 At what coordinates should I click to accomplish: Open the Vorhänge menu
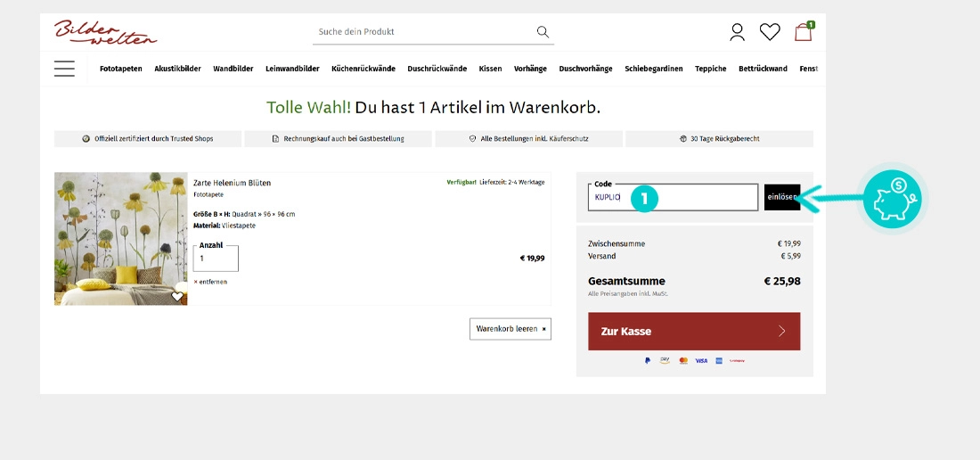click(x=531, y=69)
